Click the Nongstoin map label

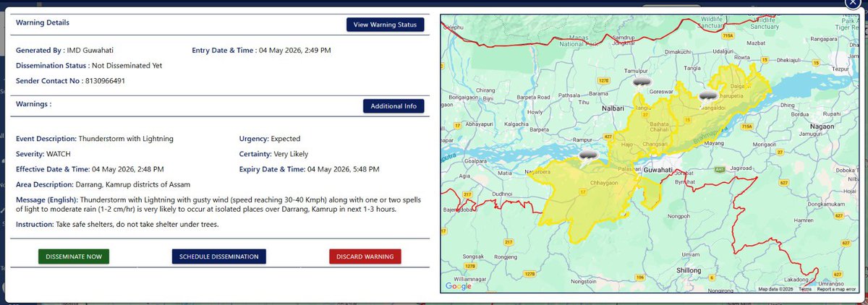583,281
